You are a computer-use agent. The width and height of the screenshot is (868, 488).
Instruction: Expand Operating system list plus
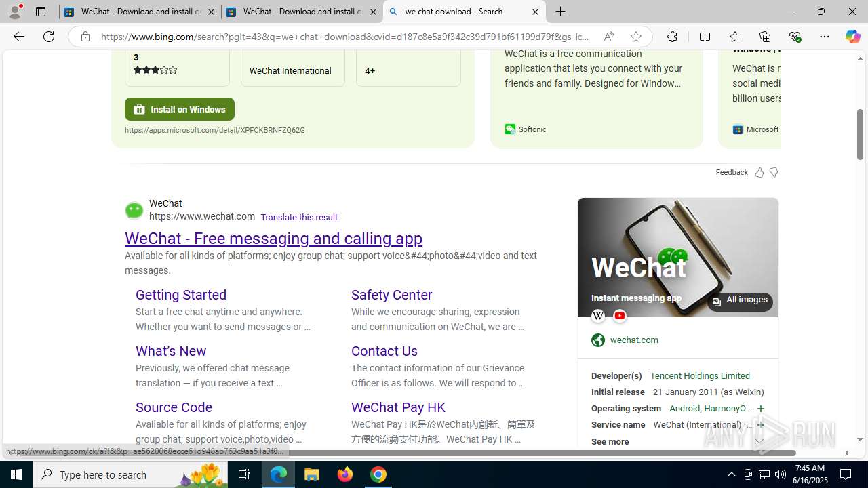pyautogui.click(x=760, y=409)
